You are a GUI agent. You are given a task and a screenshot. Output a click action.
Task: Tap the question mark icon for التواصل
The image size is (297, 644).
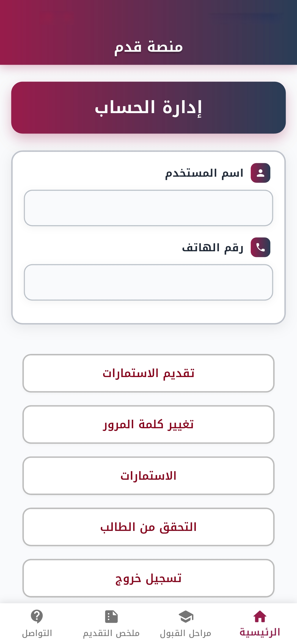37,616
